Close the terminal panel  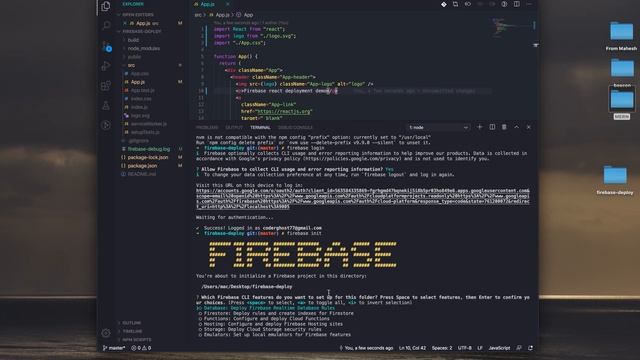pos(529,127)
